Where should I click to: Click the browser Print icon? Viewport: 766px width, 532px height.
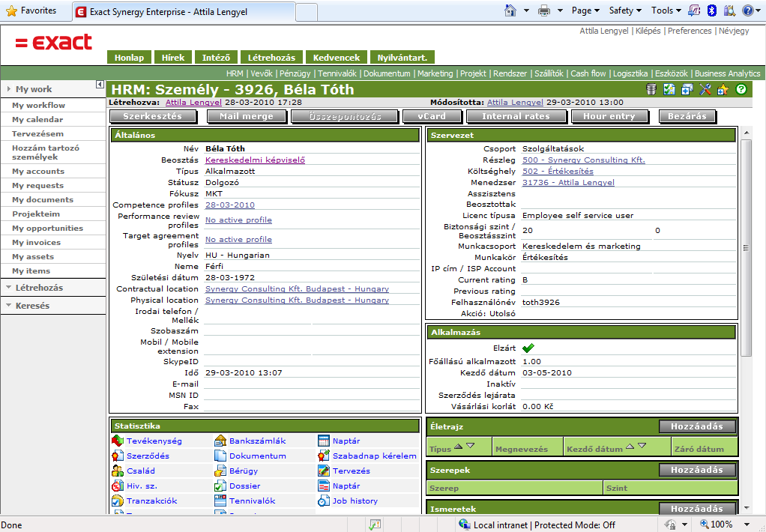[543, 10]
